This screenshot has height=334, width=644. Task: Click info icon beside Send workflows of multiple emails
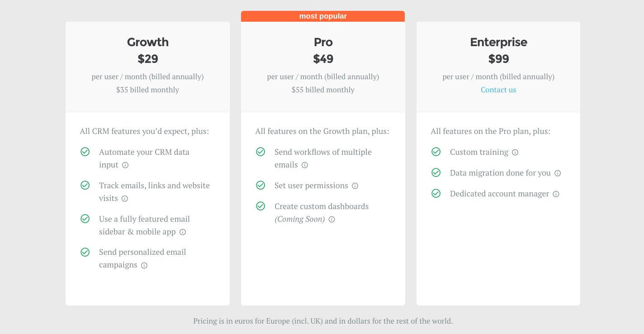click(305, 165)
